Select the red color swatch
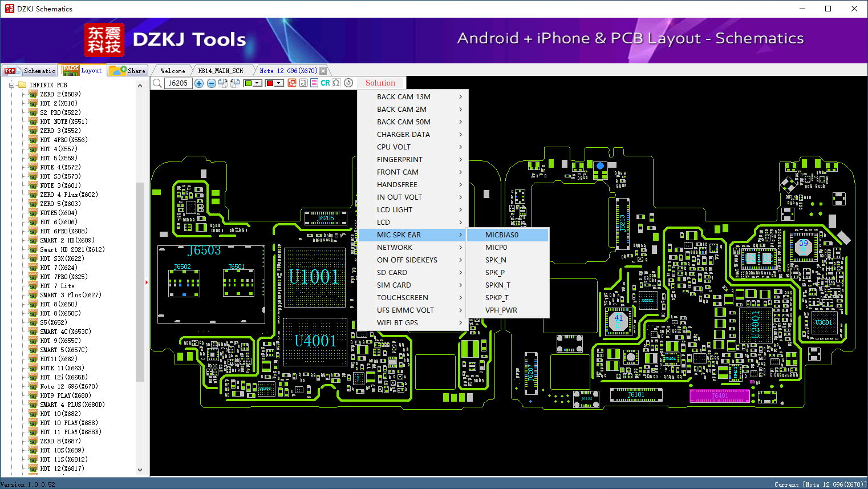The width and height of the screenshot is (868, 489). pyautogui.click(x=270, y=83)
